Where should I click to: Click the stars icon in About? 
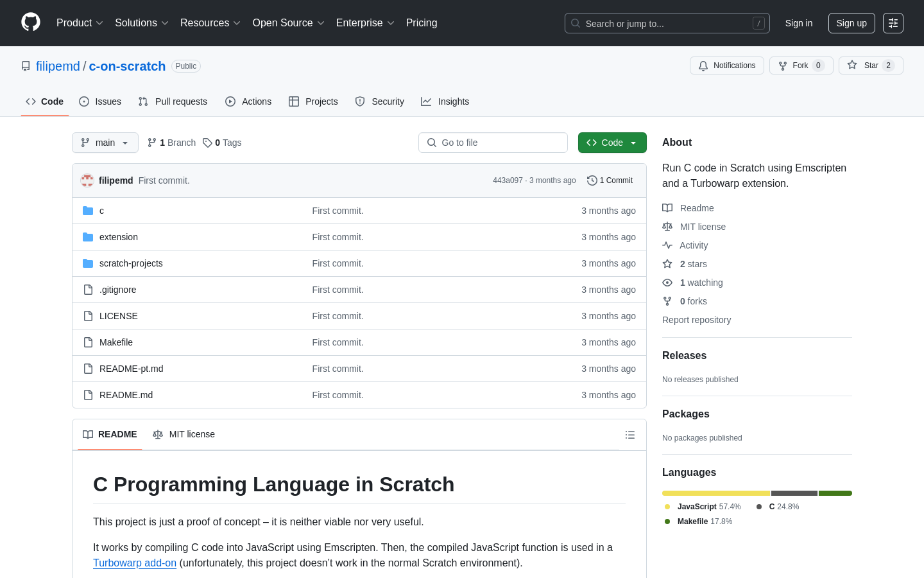click(667, 264)
